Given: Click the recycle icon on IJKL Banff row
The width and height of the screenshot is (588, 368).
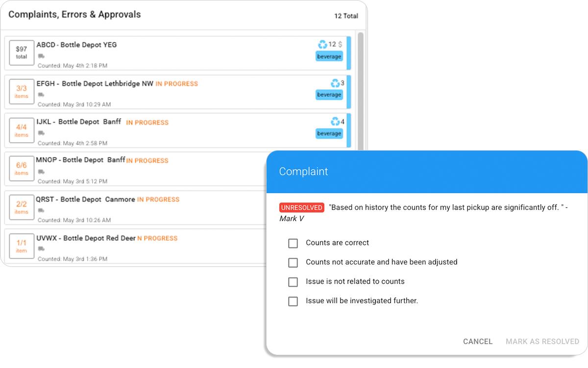Looking at the screenshot, I should (335, 122).
